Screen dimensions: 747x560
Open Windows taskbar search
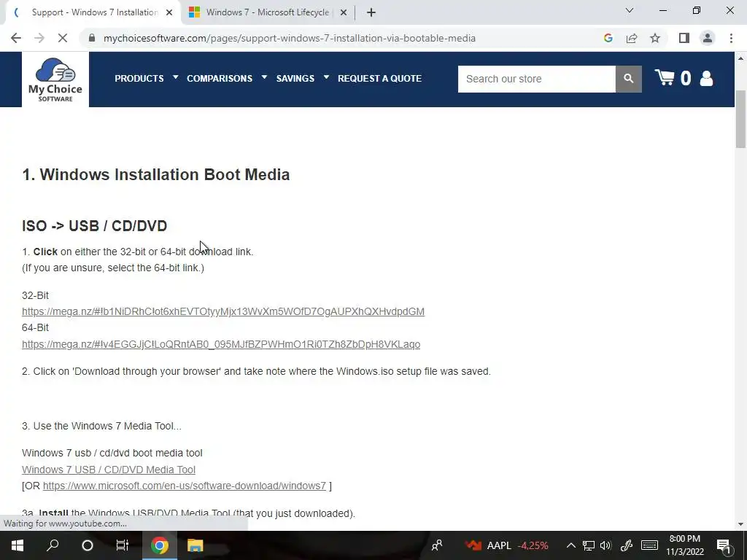(53, 545)
